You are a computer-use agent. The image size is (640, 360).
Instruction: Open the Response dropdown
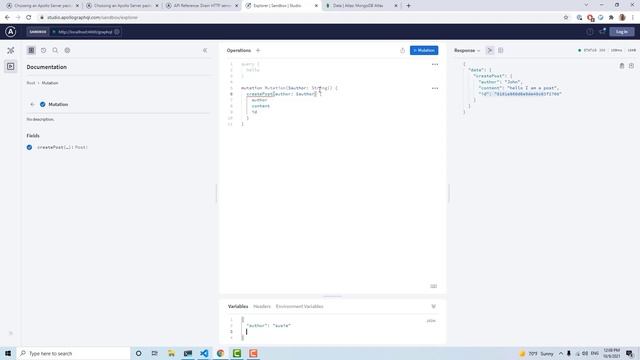(467, 50)
